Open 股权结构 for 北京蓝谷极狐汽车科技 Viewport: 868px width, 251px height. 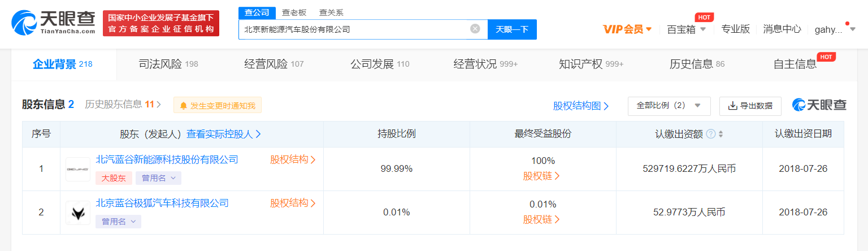tap(293, 203)
